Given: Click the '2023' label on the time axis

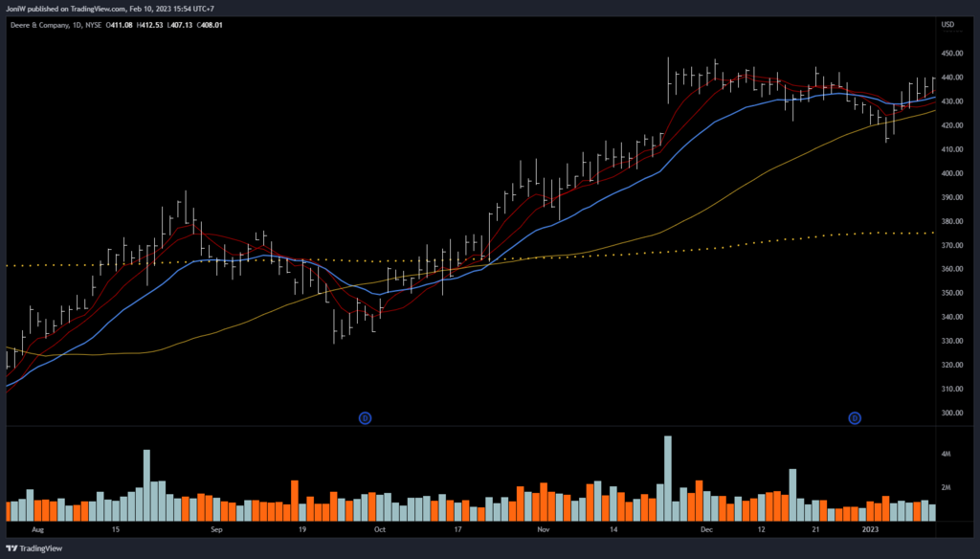Looking at the screenshot, I should [x=869, y=528].
